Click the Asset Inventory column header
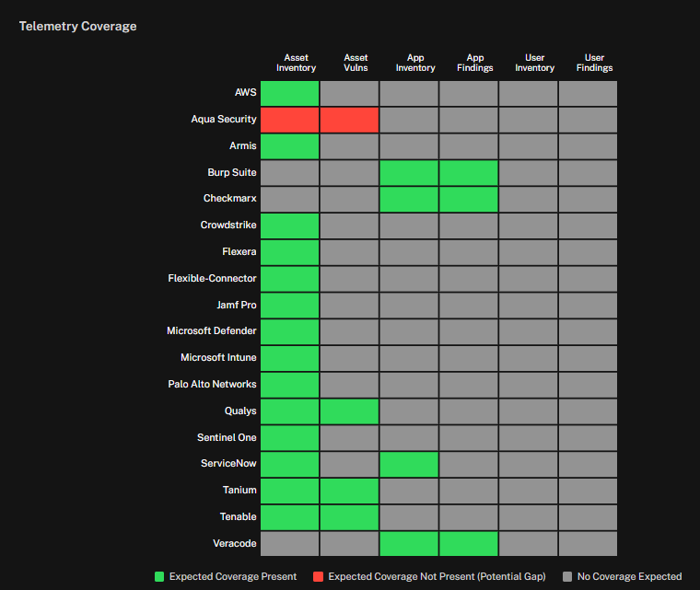Viewport: 700px width, 590px height. tap(296, 63)
